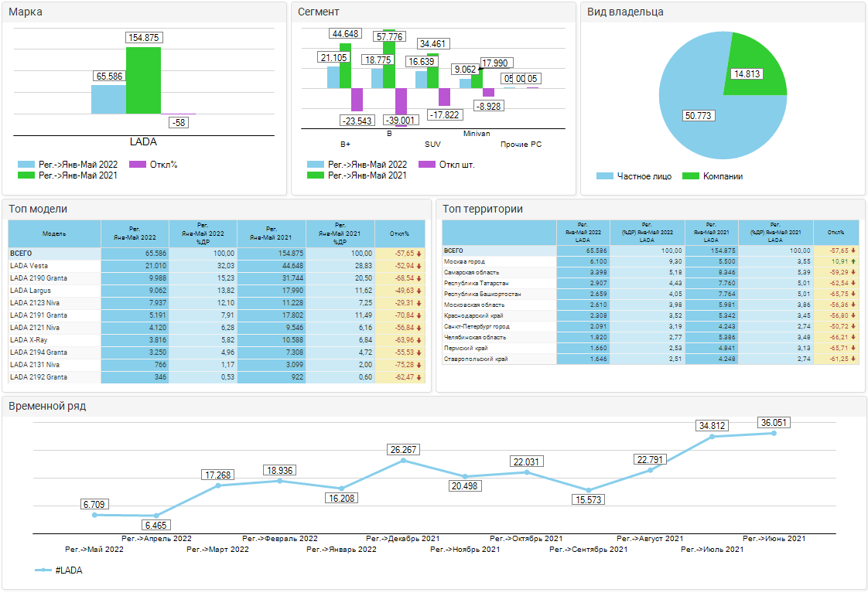868x613 pixels.
Task: Select the Временной ряд panel title
Action: click(47, 406)
